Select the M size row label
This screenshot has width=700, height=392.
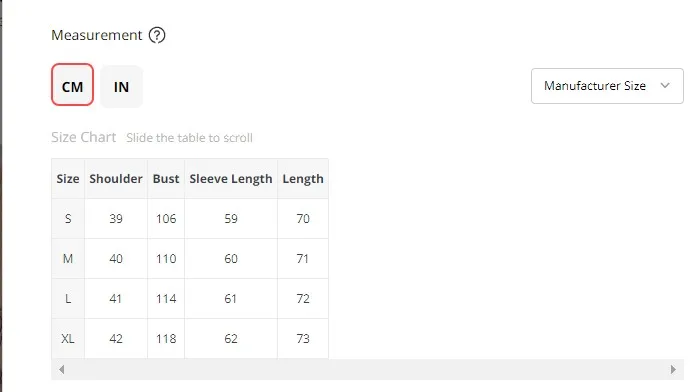point(68,259)
